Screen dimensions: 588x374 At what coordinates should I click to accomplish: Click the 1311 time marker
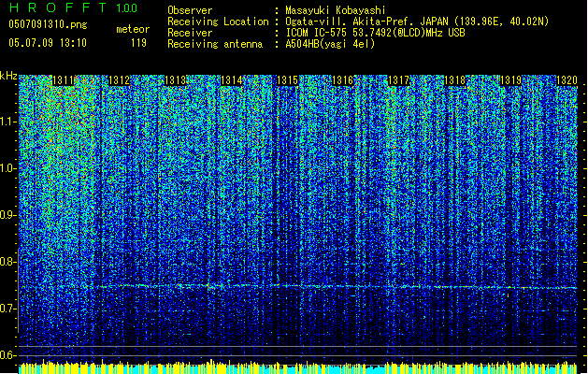[64, 80]
